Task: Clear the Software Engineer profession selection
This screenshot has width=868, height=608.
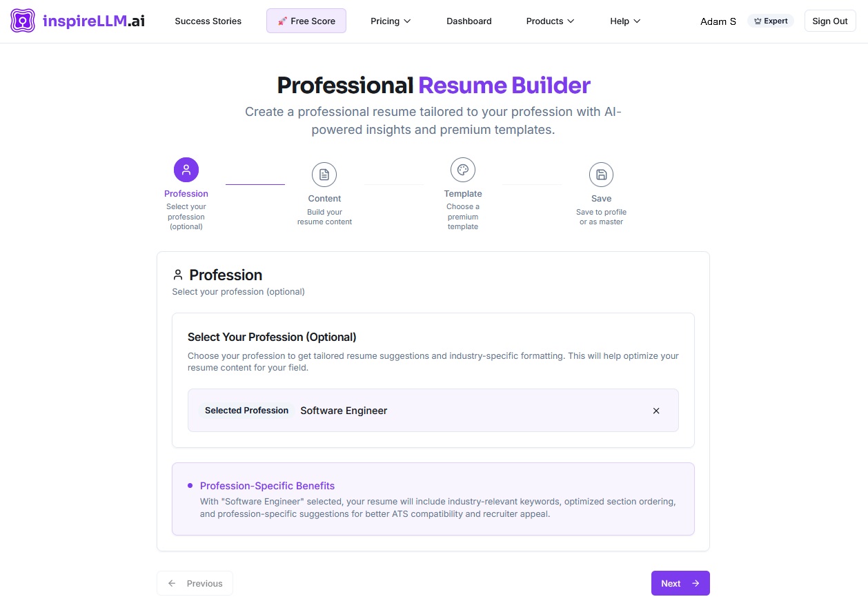Action: [655, 411]
